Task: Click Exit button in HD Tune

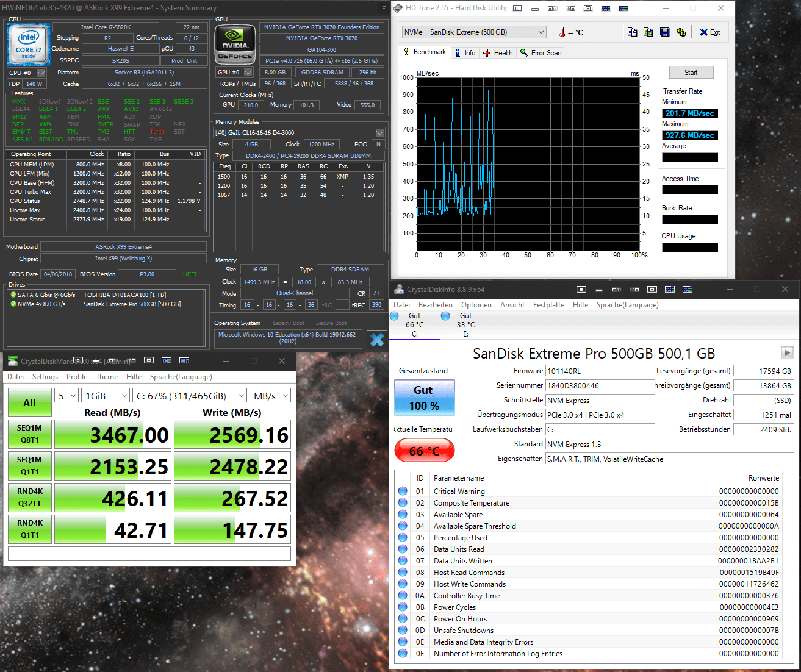Action: click(709, 32)
